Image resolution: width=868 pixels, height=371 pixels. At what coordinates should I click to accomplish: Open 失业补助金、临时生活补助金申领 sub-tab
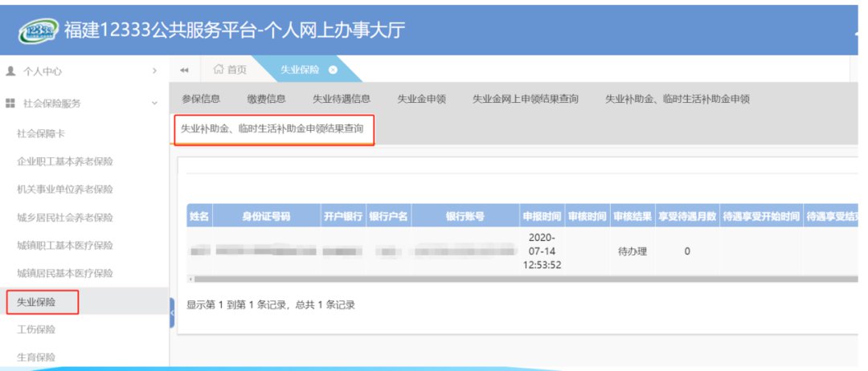tap(678, 99)
